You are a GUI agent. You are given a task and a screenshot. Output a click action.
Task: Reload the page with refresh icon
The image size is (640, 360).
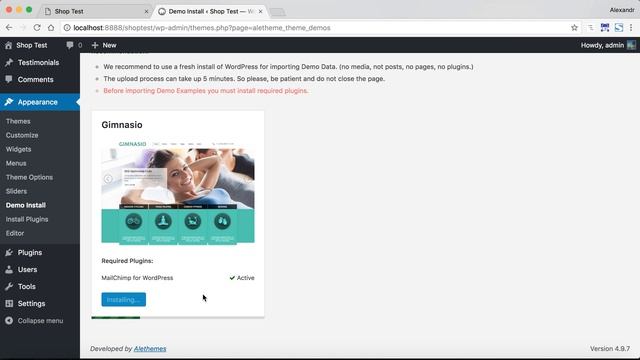37,28
